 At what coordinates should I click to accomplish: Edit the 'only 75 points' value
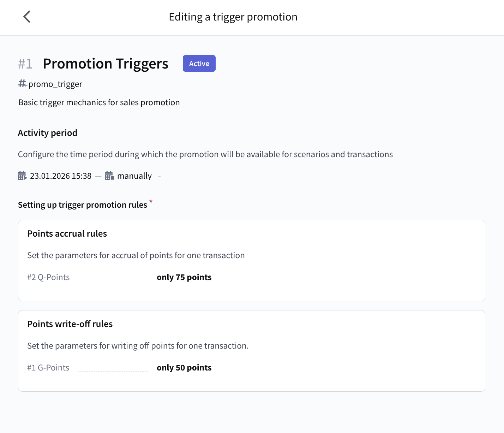tap(184, 277)
